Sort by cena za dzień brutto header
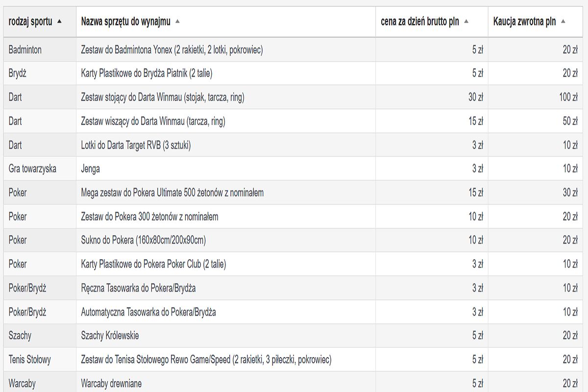The height and width of the screenshot is (392, 588). (419, 22)
